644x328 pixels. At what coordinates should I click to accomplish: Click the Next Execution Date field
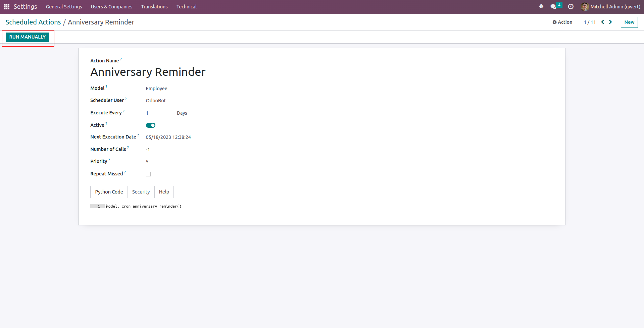tap(168, 137)
